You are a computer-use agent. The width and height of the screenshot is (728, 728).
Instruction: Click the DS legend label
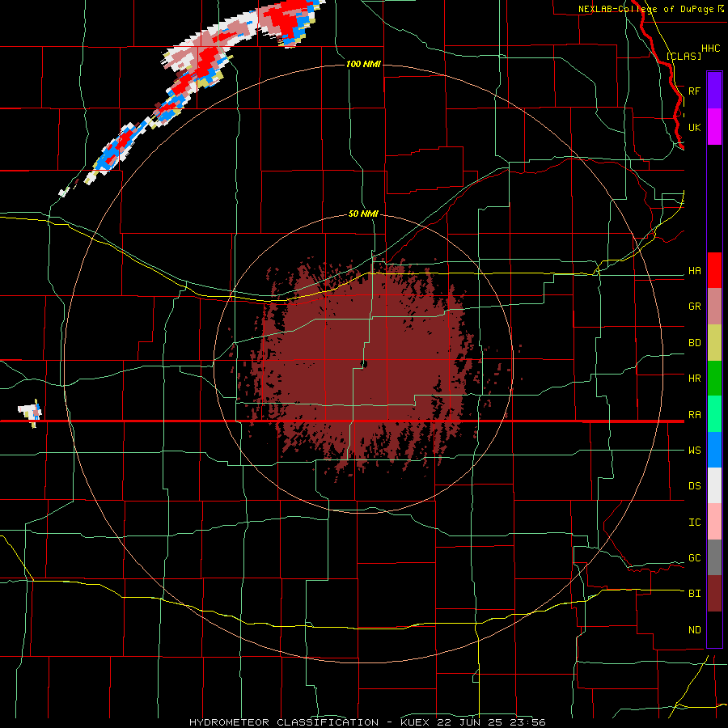[695, 486]
